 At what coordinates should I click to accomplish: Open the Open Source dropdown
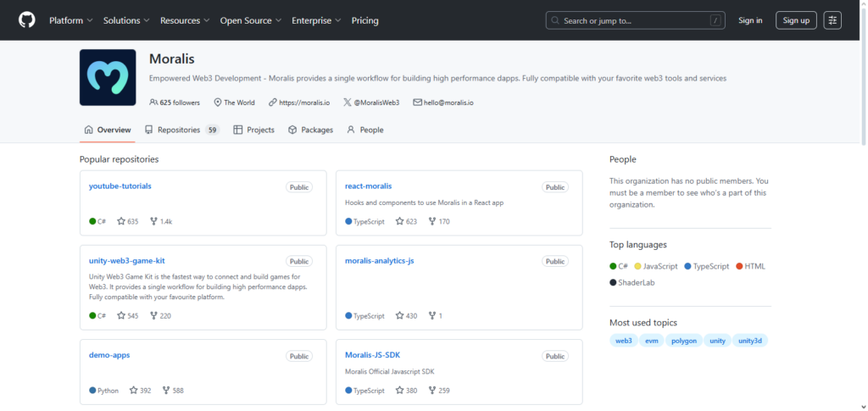250,20
